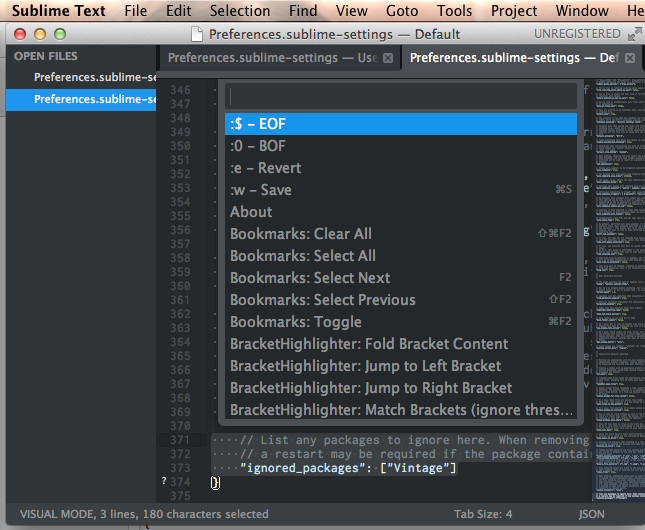
Task: Select the ':$ – EOF' command
Action: (x=401, y=124)
